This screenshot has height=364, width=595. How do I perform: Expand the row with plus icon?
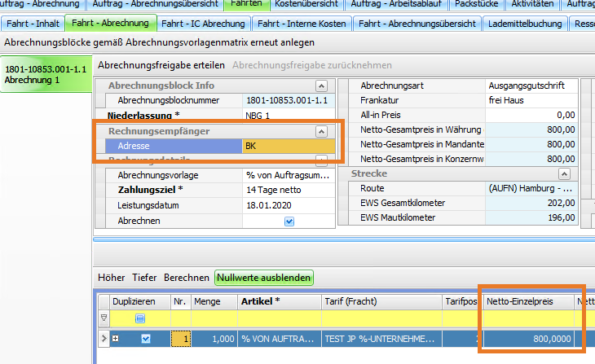tap(117, 338)
